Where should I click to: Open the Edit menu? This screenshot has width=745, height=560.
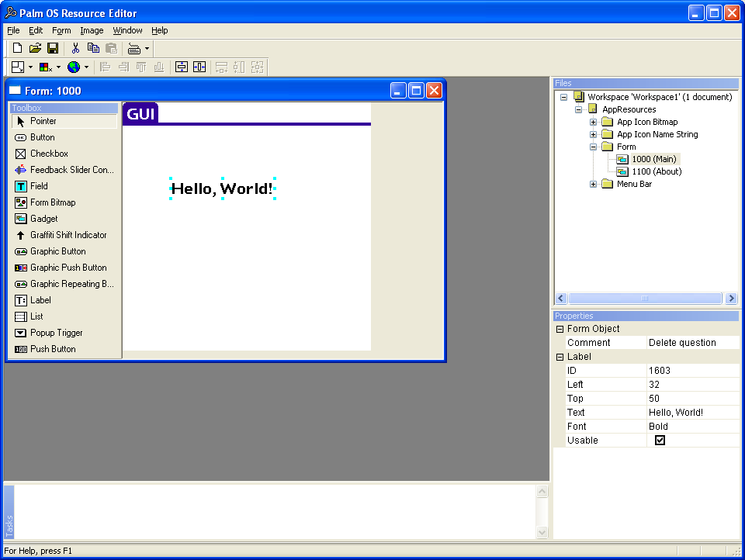(x=36, y=30)
